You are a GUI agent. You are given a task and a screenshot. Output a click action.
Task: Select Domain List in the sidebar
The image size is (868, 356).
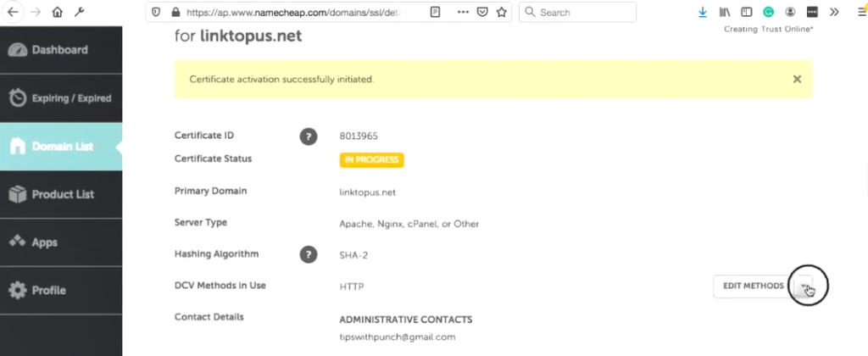pyautogui.click(x=61, y=146)
